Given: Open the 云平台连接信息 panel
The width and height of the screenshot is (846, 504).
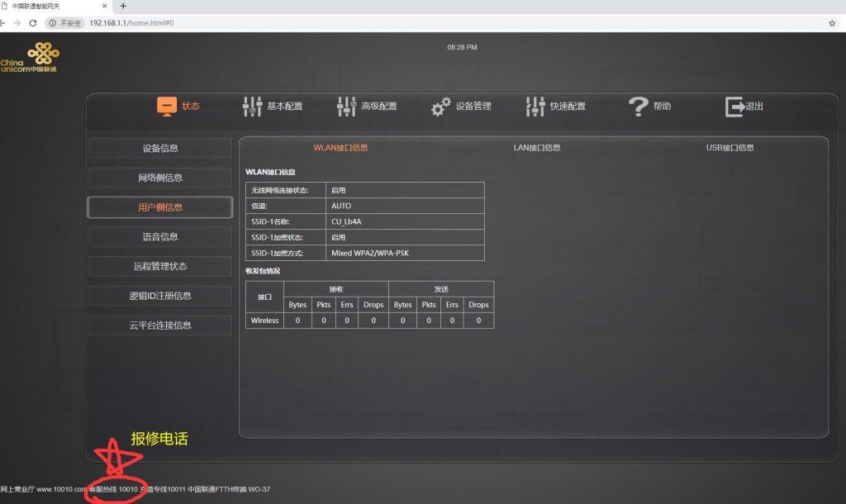Looking at the screenshot, I should (159, 325).
